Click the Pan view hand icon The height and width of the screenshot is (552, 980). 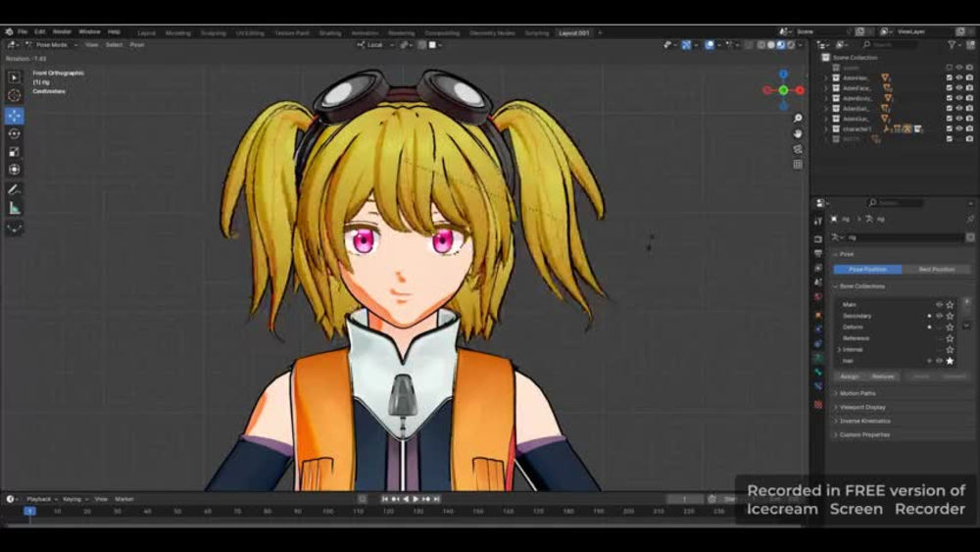[x=798, y=133]
